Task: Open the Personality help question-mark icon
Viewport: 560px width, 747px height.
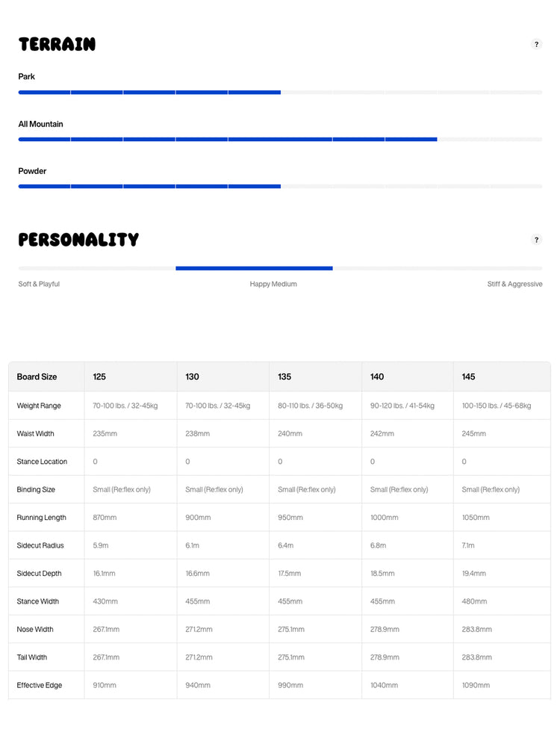Action: (x=536, y=240)
